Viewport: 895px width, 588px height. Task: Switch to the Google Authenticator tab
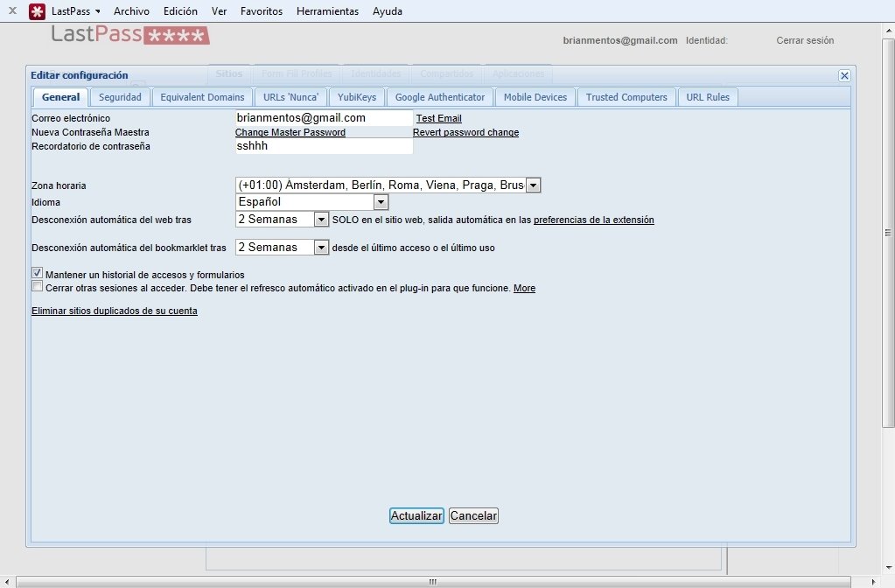click(x=439, y=97)
